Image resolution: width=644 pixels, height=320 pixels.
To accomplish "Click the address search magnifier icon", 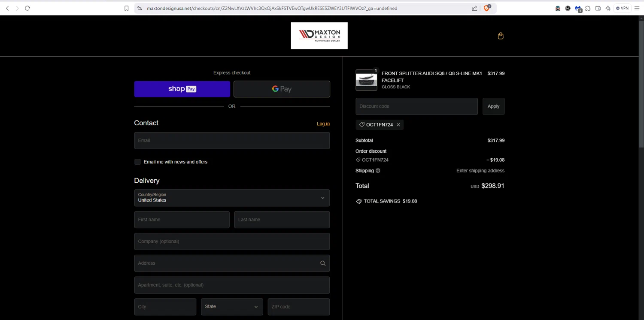I will tap(323, 263).
